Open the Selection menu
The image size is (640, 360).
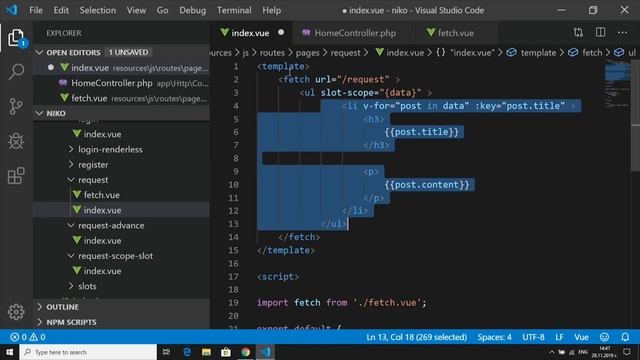point(98,10)
